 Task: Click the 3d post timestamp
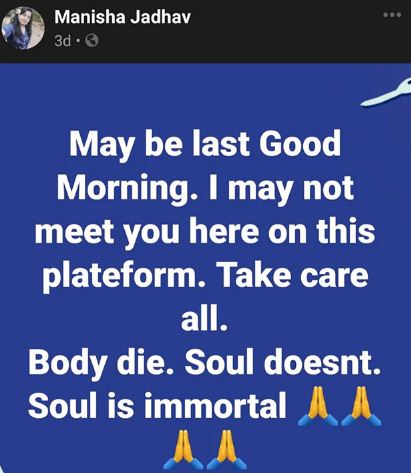(x=63, y=41)
